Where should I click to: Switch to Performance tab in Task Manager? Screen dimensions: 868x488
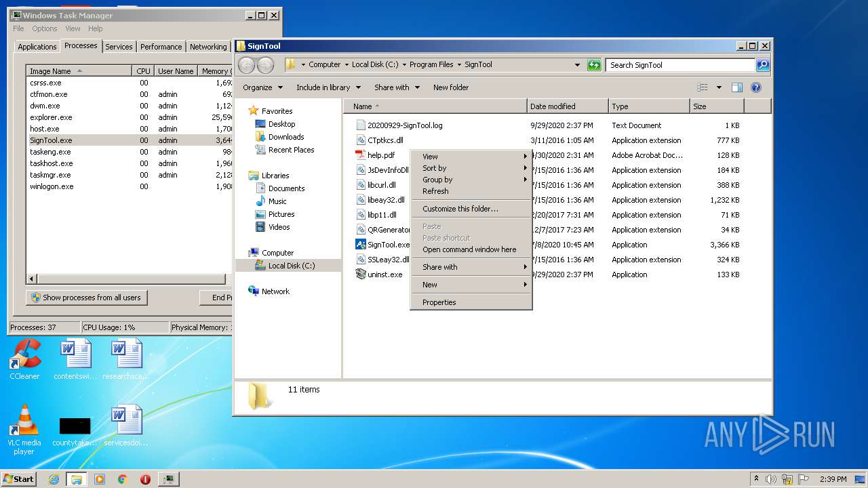(161, 47)
